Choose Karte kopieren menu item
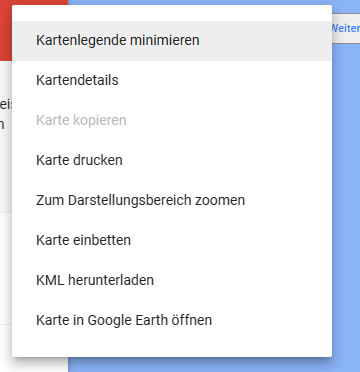 [x=172, y=121]
